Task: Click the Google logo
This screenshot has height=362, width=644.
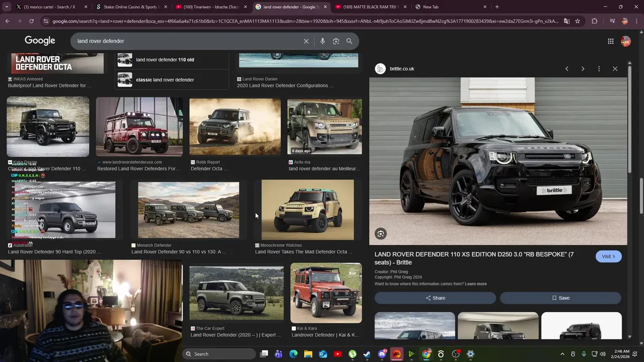Action: click(x=40, y=41)
